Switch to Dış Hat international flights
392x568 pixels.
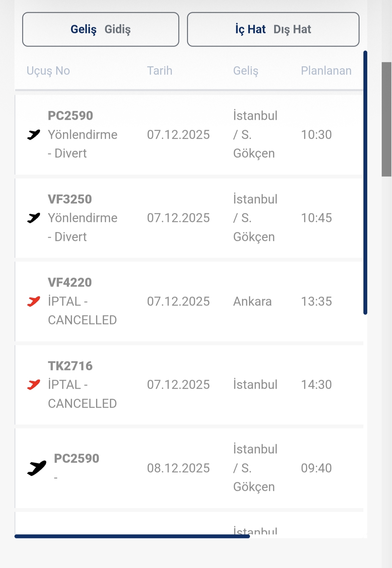292,29
